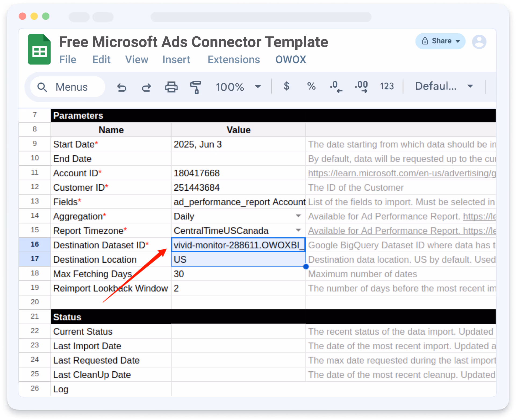Click the Share button
The width and height of the screenshot is (516, 420).
[440, 41]
